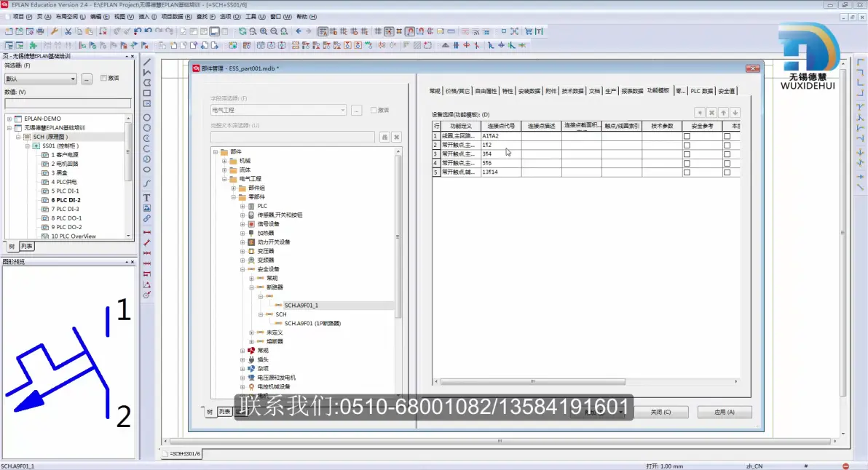
Task: Switch to the 技术数据 tab
Action: 572,91
